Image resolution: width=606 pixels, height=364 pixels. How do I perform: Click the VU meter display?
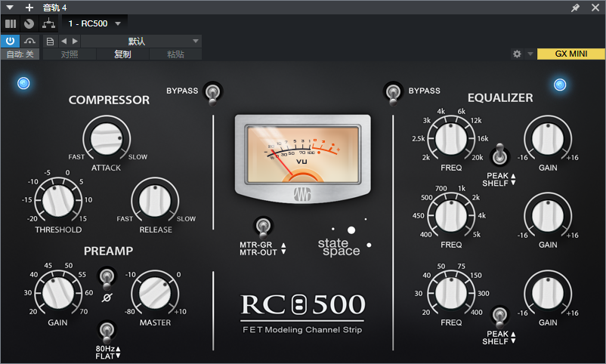[303, 155]
